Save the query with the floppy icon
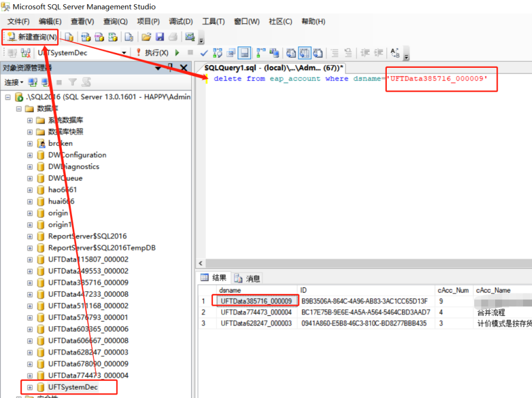The image size is (532, 398). click(160, 37)
